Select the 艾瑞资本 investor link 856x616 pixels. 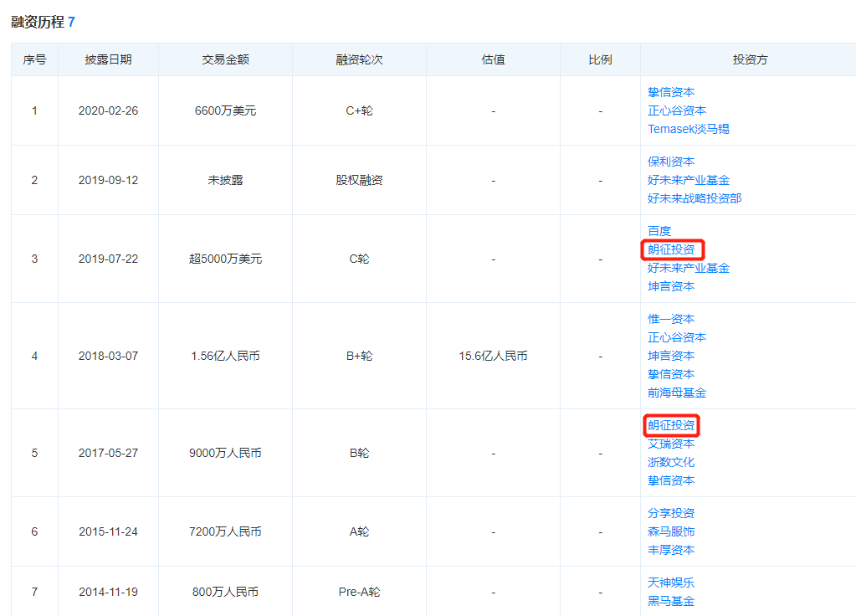671,444
